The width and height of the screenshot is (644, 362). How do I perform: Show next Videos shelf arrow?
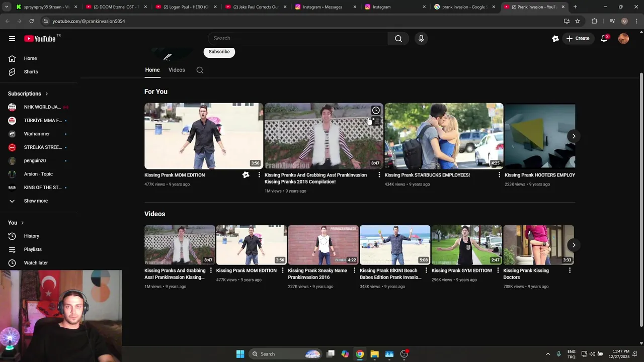click(574, 245)
